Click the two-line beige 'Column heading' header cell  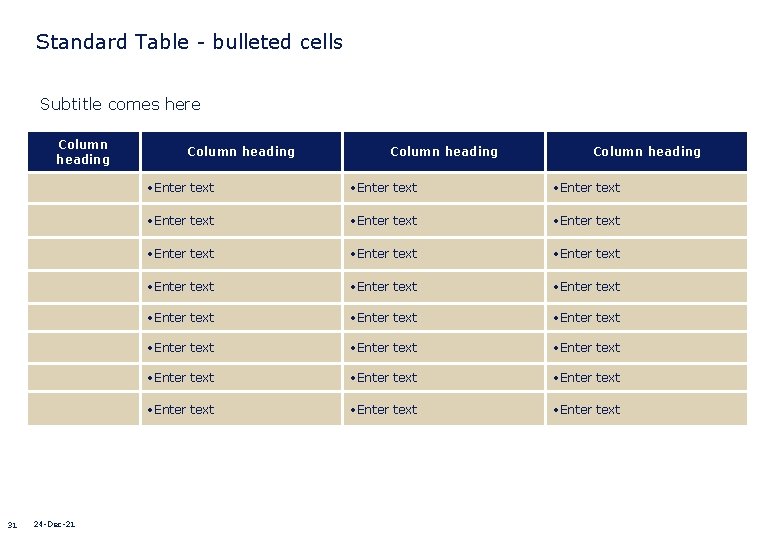point(83,152)
